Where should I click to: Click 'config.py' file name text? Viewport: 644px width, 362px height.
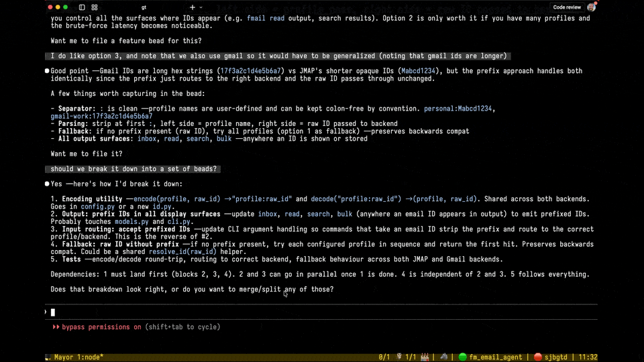click(98, 207)
